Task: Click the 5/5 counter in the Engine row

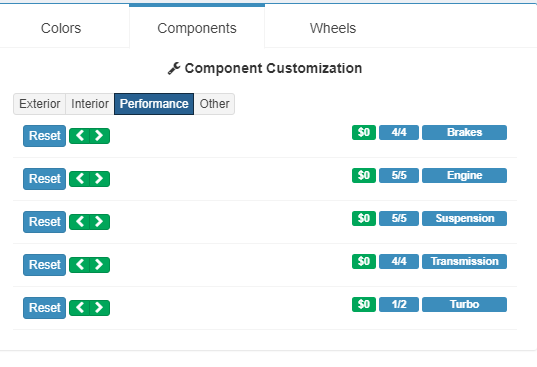Action: 399,175
